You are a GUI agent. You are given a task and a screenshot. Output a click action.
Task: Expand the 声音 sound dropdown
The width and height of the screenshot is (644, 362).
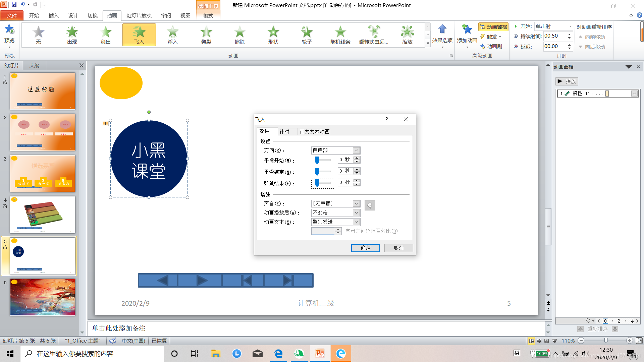pos(356,203)
